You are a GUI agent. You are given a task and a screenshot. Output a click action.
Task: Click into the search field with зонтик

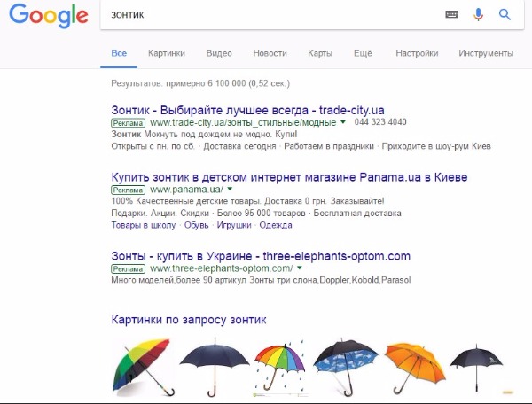[270, 14]
